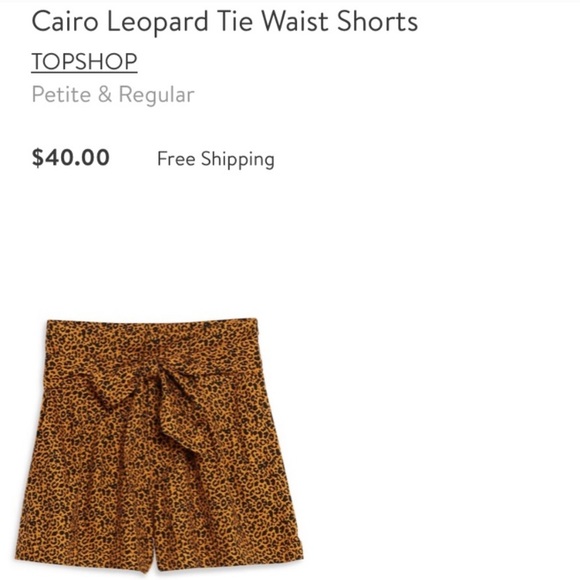Click the Cairo Leopard Tie Waist Shorts title
This screenshot has height=580, width=580.
225,21
